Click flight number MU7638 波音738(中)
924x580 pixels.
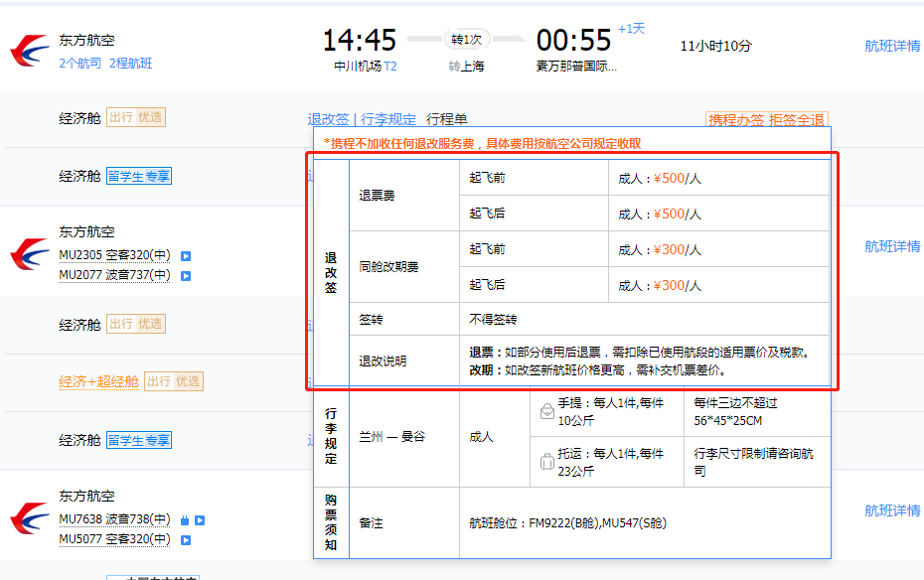point(114,519)
